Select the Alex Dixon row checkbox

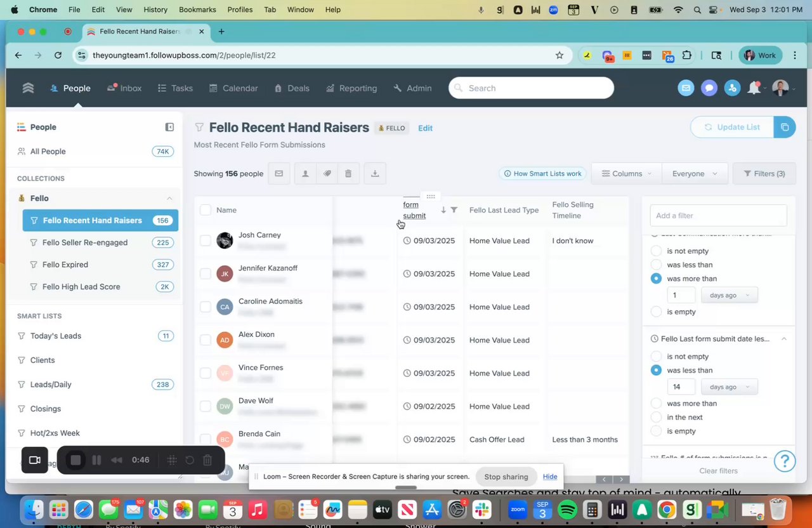click(206, 340)
